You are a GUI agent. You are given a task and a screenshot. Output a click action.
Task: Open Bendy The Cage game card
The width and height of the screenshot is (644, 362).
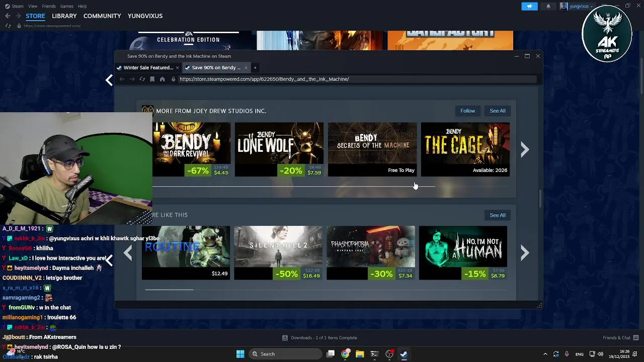pos(465,149)
